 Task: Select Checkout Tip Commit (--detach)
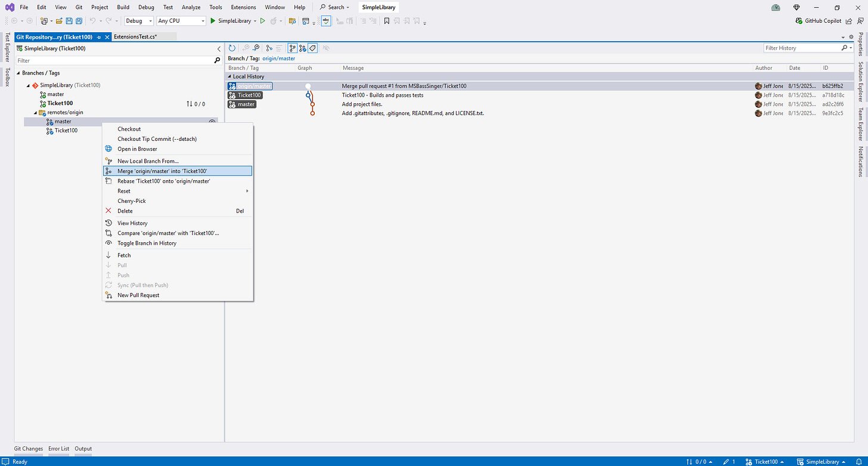(178, 139)
